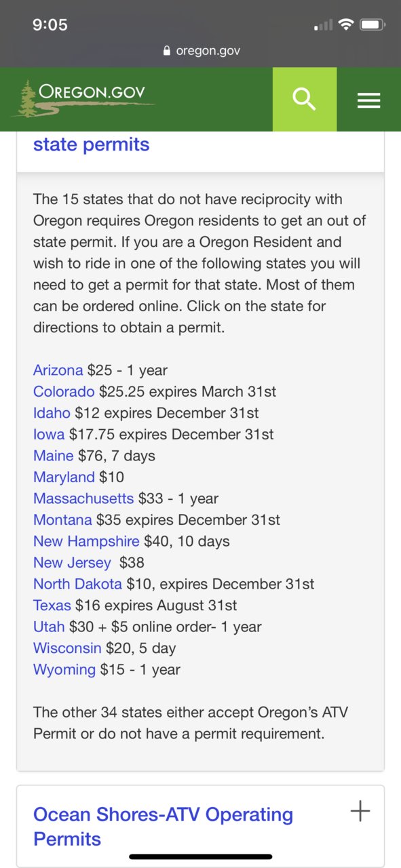This screenshot has width=401, height=868.
Task: Tap the home indicator bar
Action: click(x=201, y=857)
